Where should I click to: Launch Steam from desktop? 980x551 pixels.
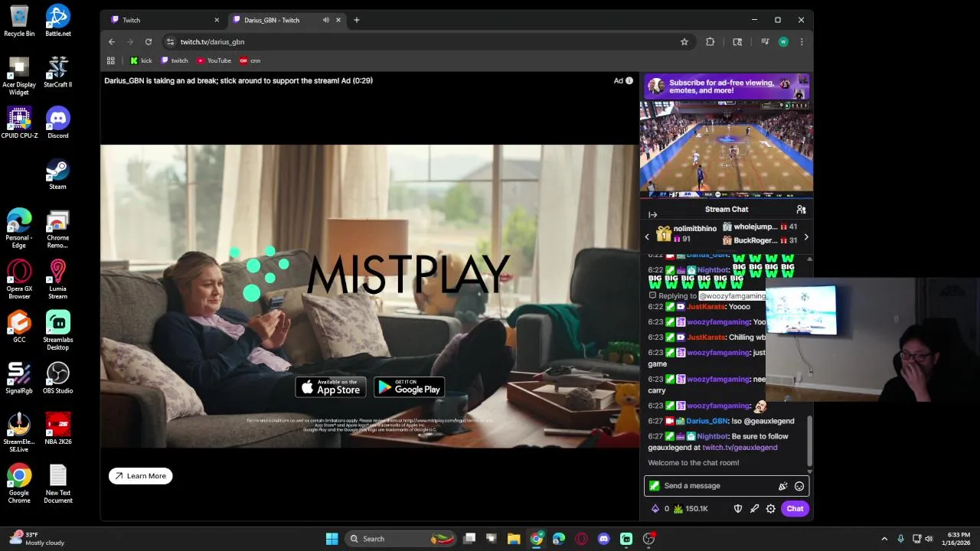coord(58,174)
